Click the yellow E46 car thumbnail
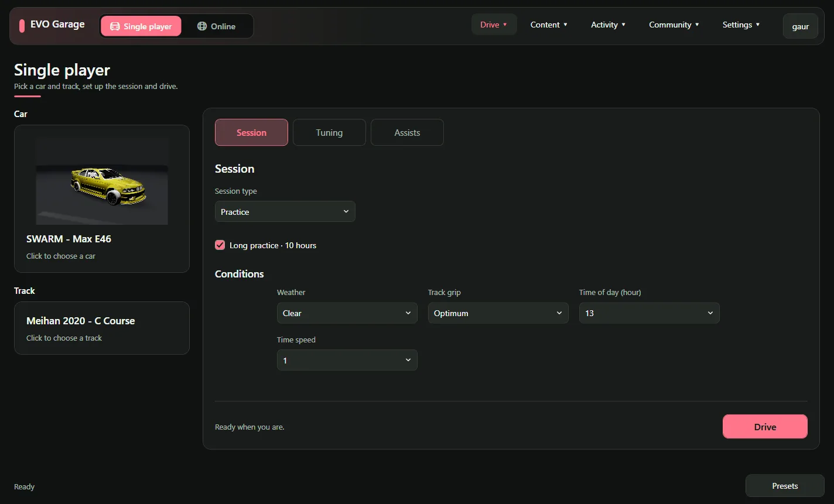Image resolution: width=834 pixels, height=504 pixels. (x=102, y=181)
